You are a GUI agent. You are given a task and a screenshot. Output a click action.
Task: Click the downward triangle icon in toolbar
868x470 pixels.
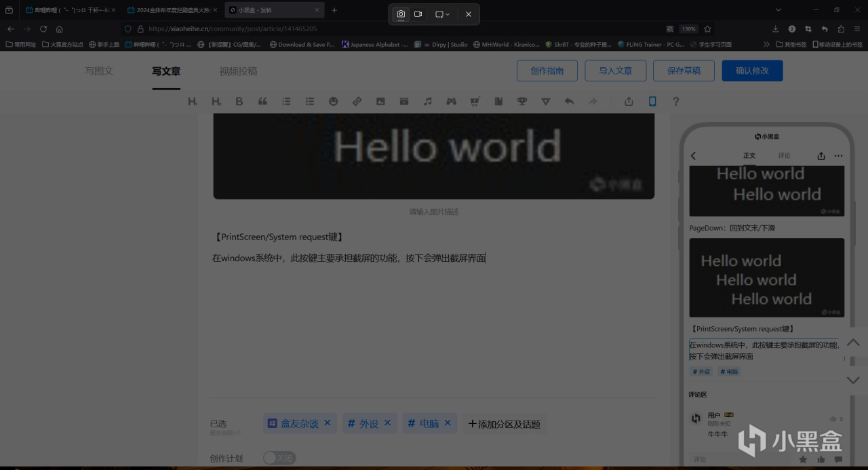(546, 102)
